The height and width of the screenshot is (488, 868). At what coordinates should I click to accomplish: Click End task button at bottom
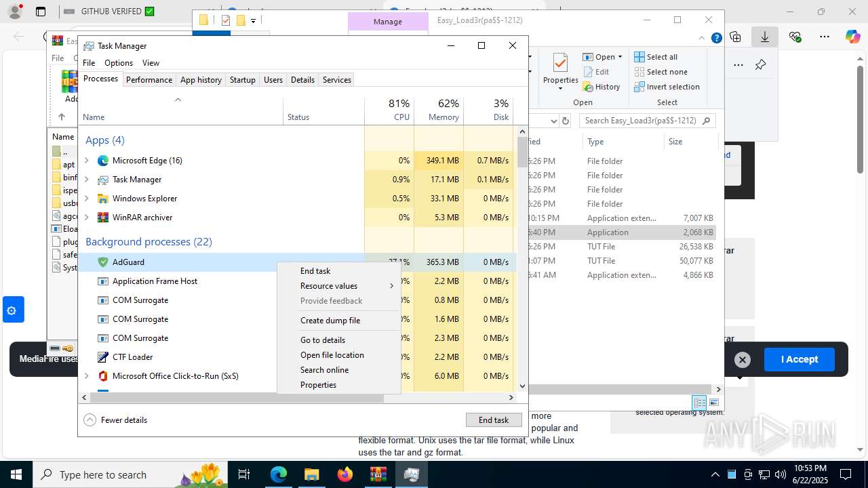(x=494, y=420)
